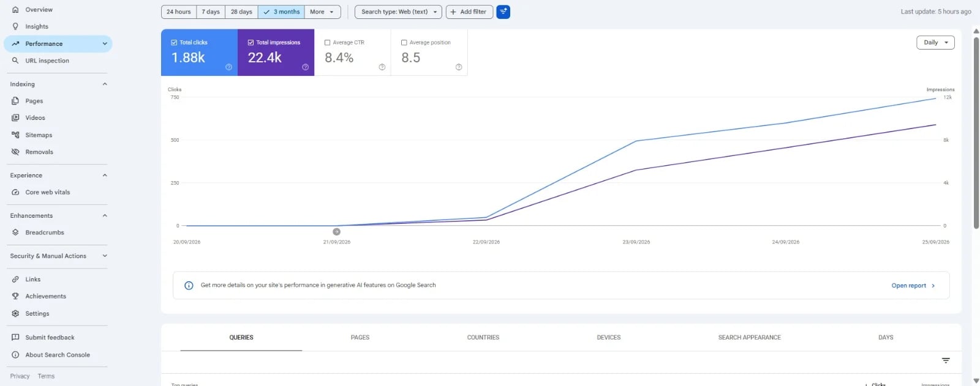Uncheck the Total impressions checkbox
This screenshot has width=980, height=386.
coord(251,42)
